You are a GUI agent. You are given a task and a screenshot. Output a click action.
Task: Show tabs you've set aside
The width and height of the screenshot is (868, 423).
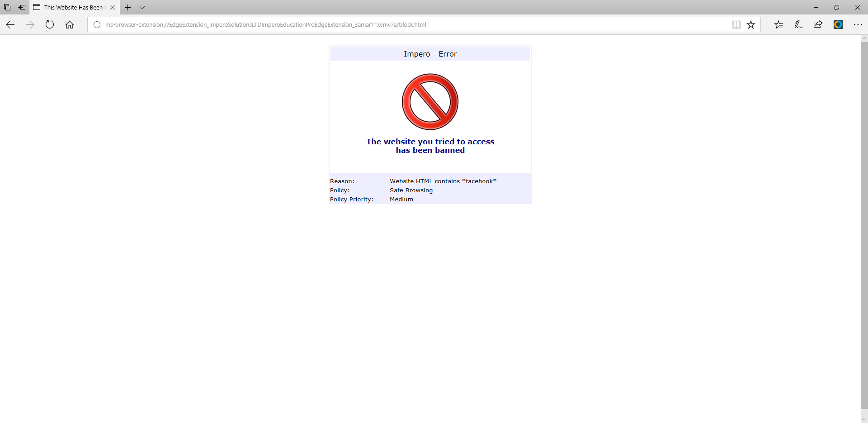click(x=7, y=7)
